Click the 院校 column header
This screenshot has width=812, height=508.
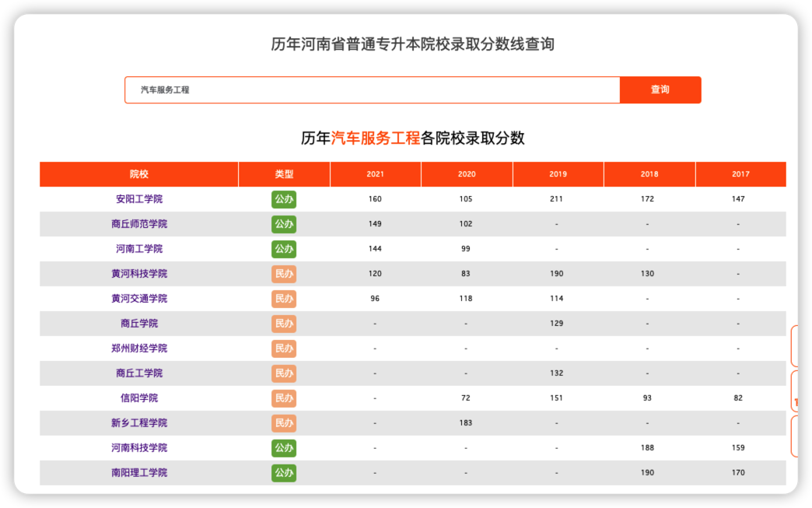tap(138, 174)
